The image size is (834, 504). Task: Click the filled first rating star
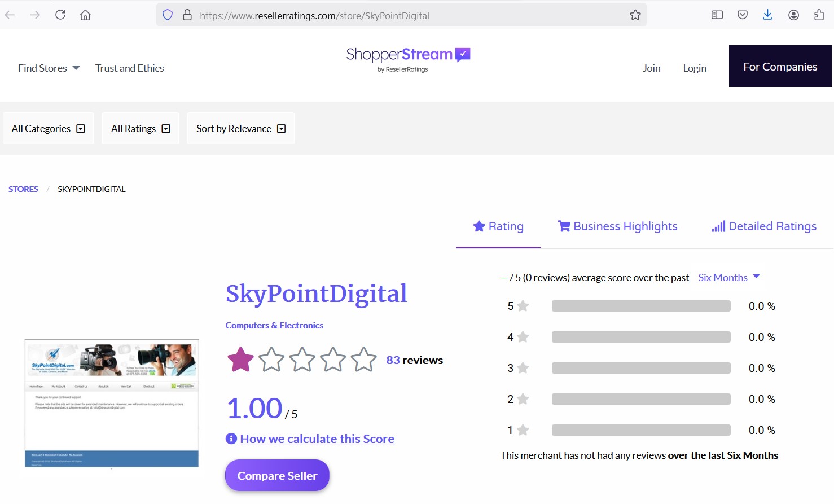click(x=240, y=360)
